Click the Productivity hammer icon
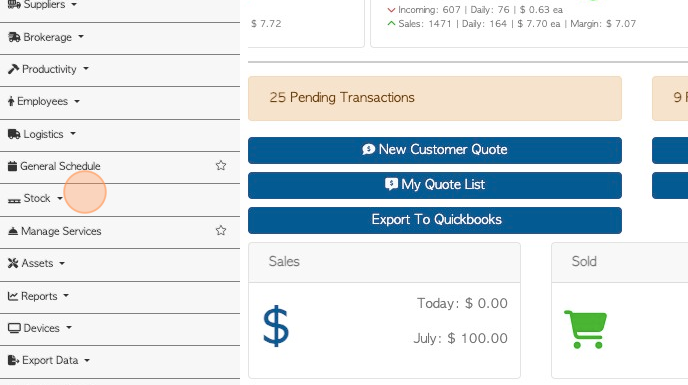This screenshot has height=385, width=688. 14,69
